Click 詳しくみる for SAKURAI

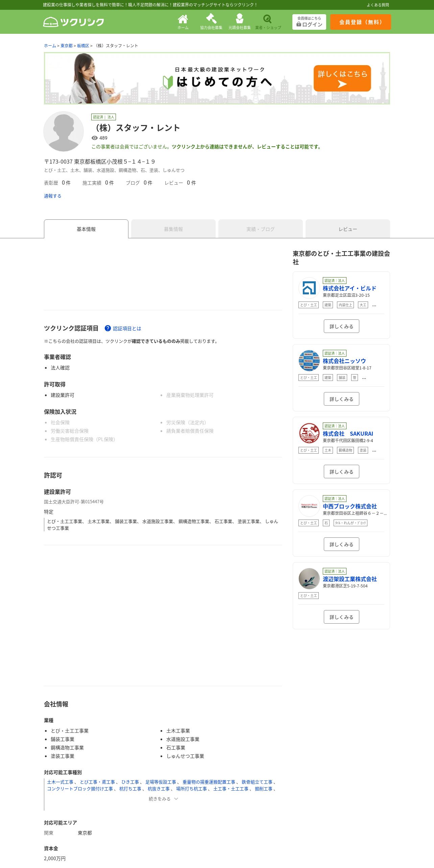(341, 472)
